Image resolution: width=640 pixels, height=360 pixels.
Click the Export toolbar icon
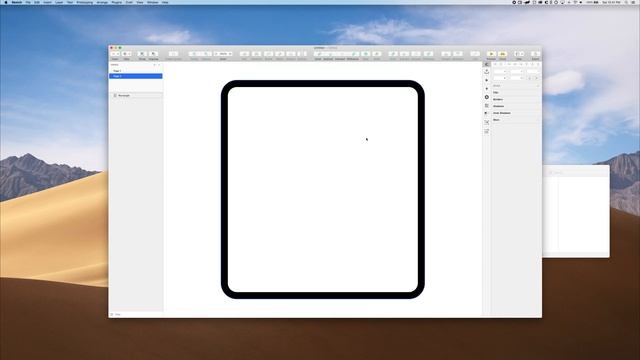point(536,54)
